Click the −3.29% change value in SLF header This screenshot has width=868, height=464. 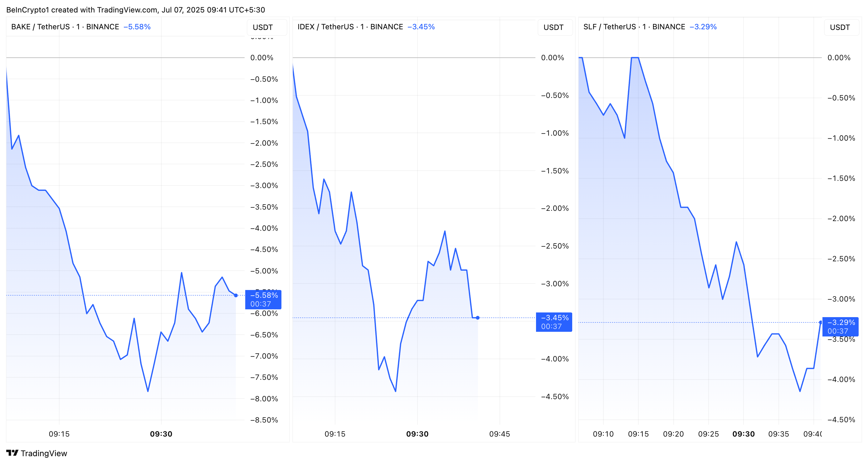[703, 27]
